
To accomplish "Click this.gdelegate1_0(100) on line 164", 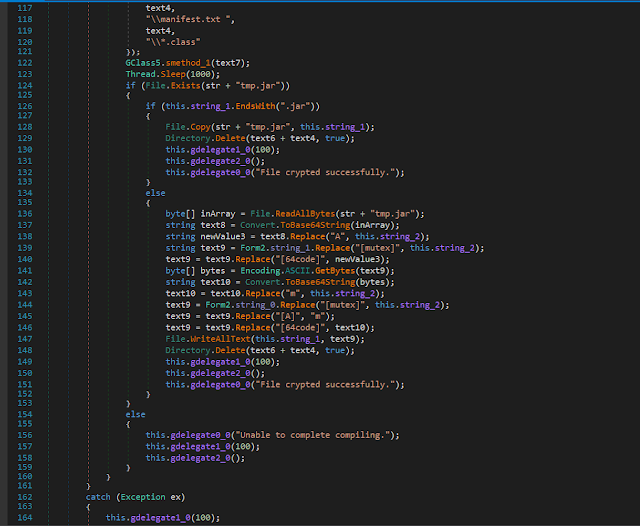I will pos(162,518).
